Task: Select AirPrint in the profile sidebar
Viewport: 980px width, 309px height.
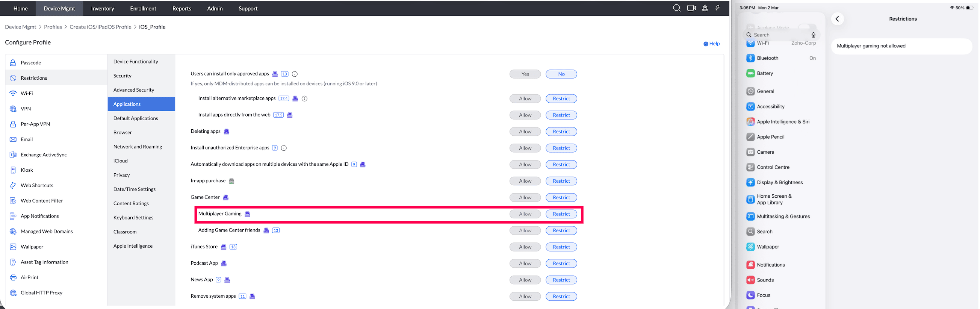Action: coord(56,278)
